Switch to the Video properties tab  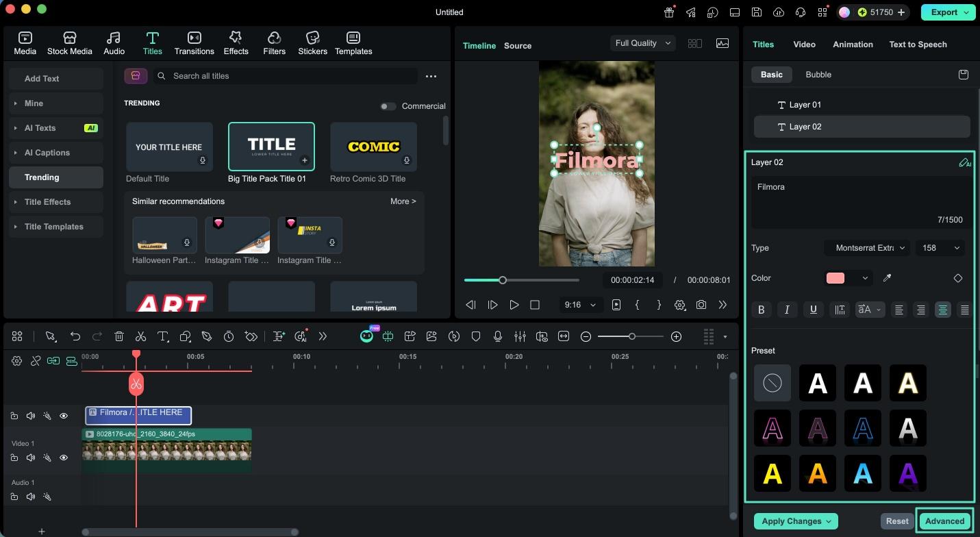coord(804,45)
